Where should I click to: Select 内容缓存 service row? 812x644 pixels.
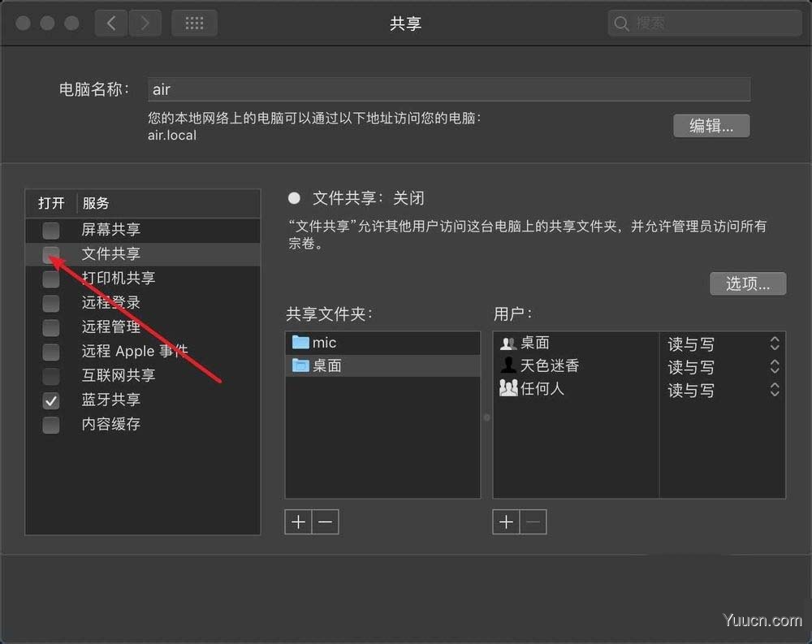point(143,425)
